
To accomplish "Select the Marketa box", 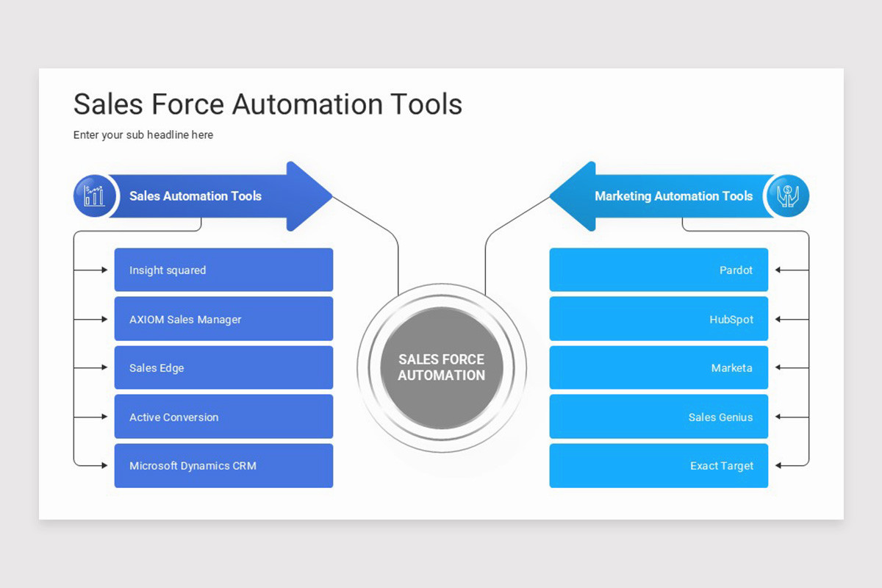I will click(659, 367).
